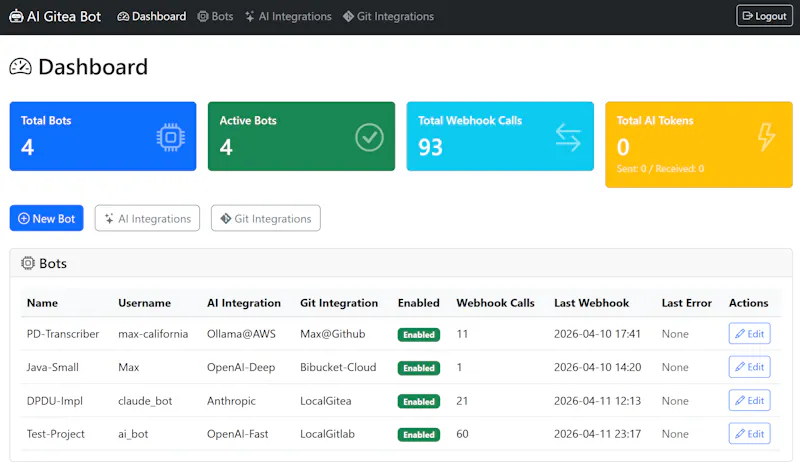The width and height of the screenshot is (800, 462).
Task: Click the Sent 0 / Received 0 text
Action: [660, 169]
